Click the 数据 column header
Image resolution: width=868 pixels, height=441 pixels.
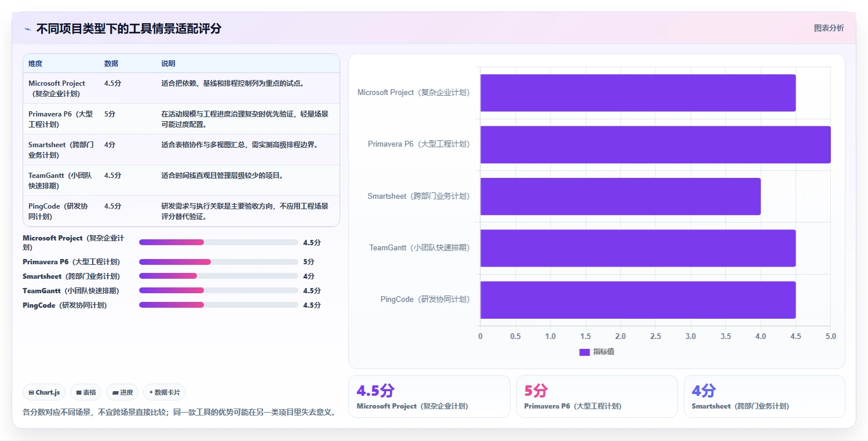[x=111, y=64]
